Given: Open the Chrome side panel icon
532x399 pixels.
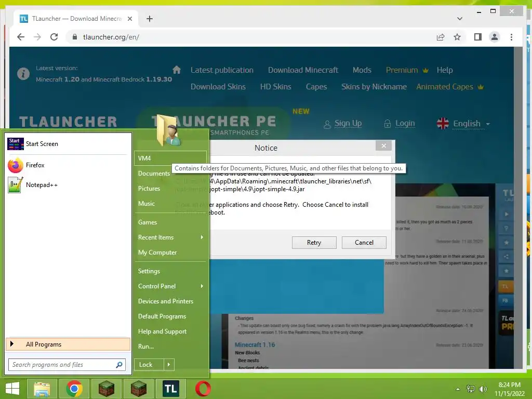Looking at the screenshot, I should 478,37.
